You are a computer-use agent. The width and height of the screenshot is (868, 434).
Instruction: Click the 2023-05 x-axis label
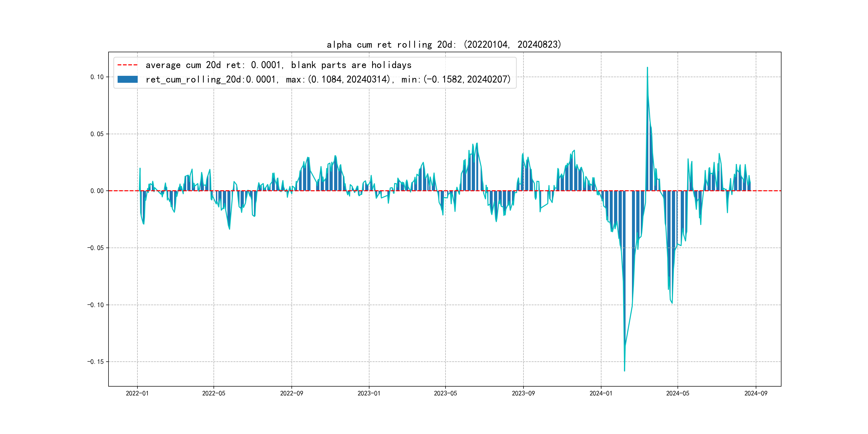pyautogui.click(x=446, y=393)
